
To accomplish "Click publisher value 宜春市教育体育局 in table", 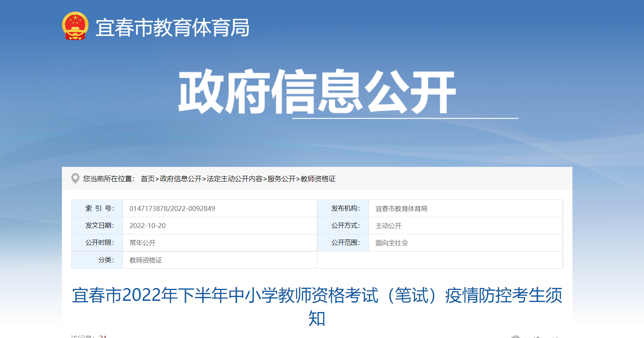I will point(401,209).
